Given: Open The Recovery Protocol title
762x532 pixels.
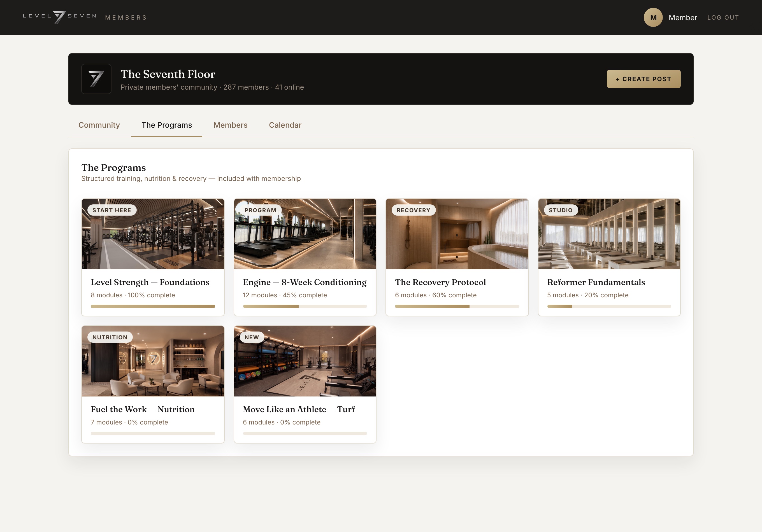Looking at the screenshot, I should tap(440, 282).
